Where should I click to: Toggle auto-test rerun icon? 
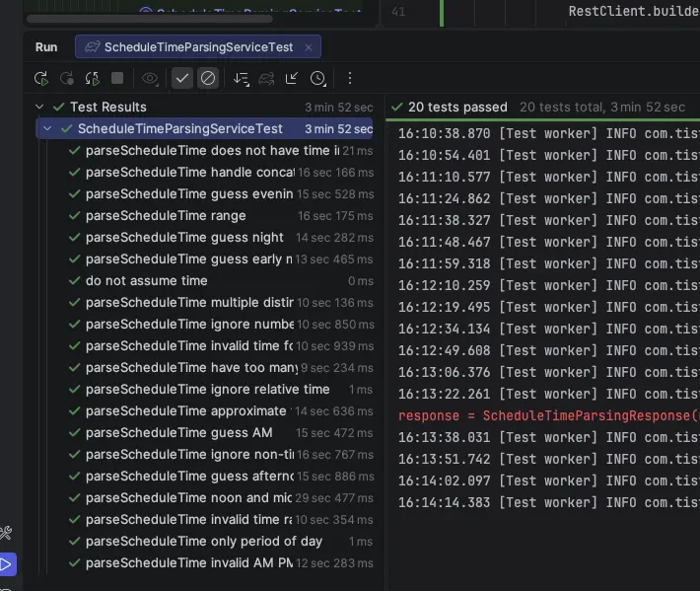point(92,79)
